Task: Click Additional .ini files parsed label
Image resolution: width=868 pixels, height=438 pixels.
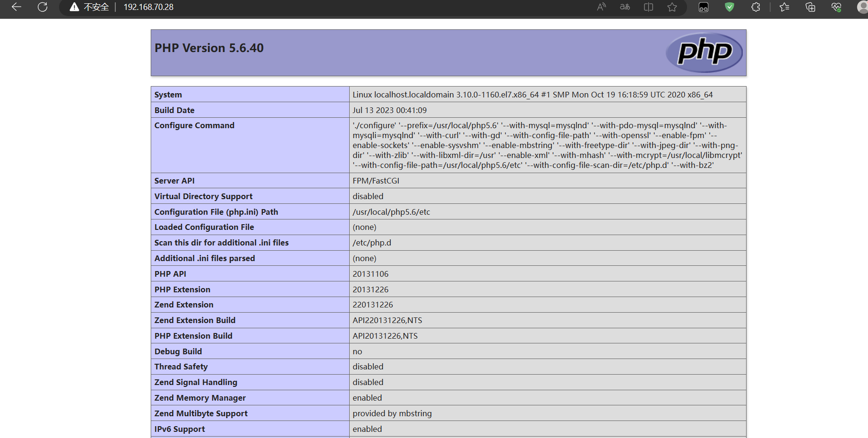Action: 205,258
